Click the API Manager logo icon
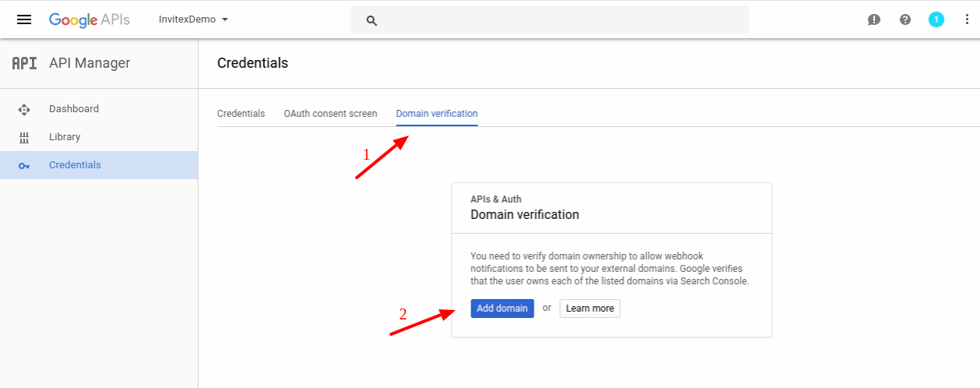 (x=24, y=64)
